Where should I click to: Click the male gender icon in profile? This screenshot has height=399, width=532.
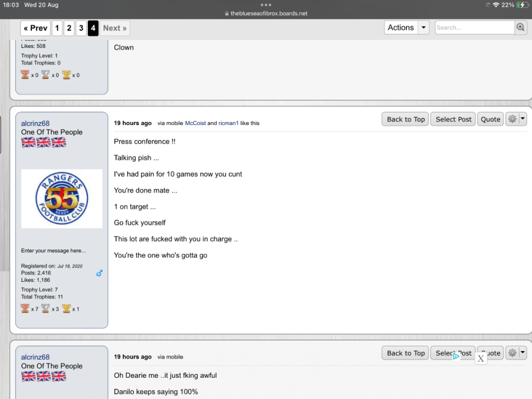click(99, 273)
